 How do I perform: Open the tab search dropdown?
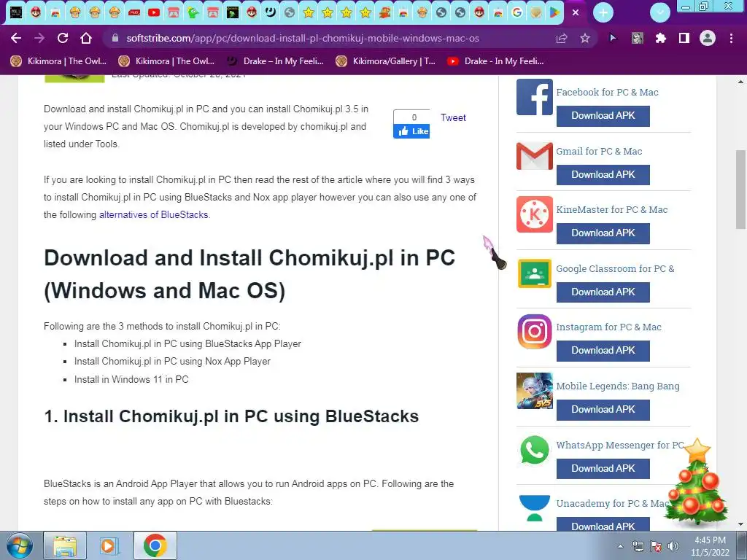[x=659, y=13]
